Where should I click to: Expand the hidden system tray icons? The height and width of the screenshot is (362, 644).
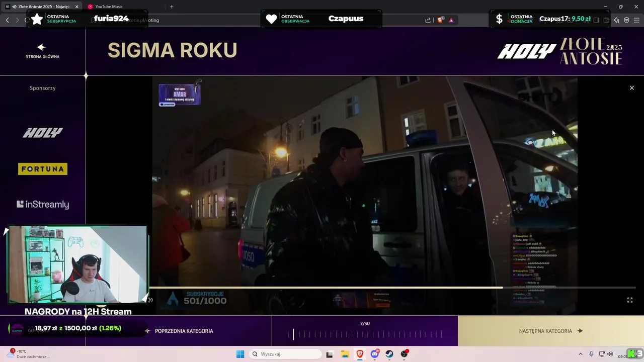tap(580, 354)
